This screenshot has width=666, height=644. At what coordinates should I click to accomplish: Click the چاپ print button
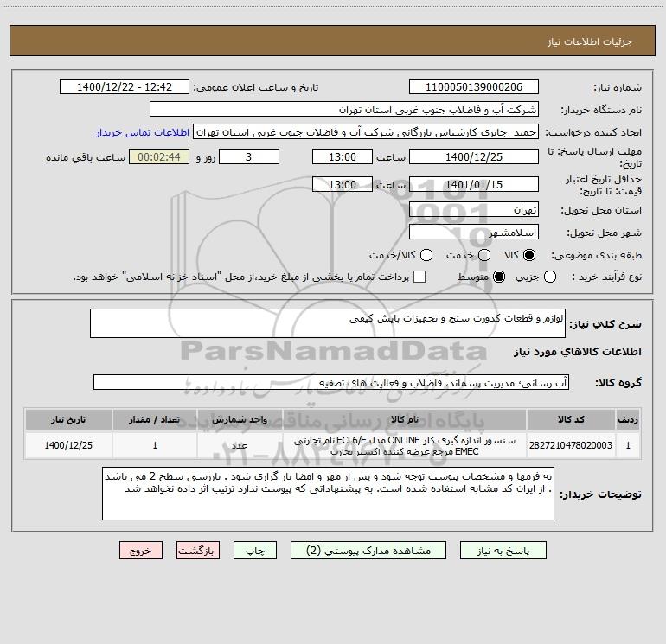click(255, 550)
